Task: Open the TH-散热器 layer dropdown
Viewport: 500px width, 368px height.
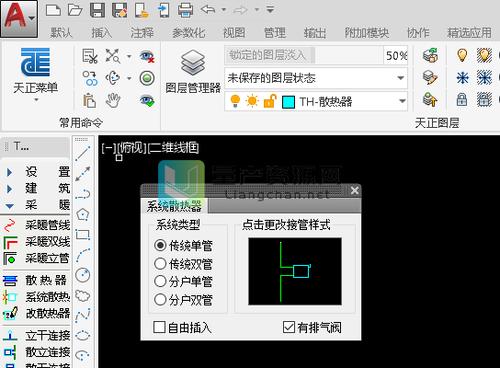Action: coord(402,101)
